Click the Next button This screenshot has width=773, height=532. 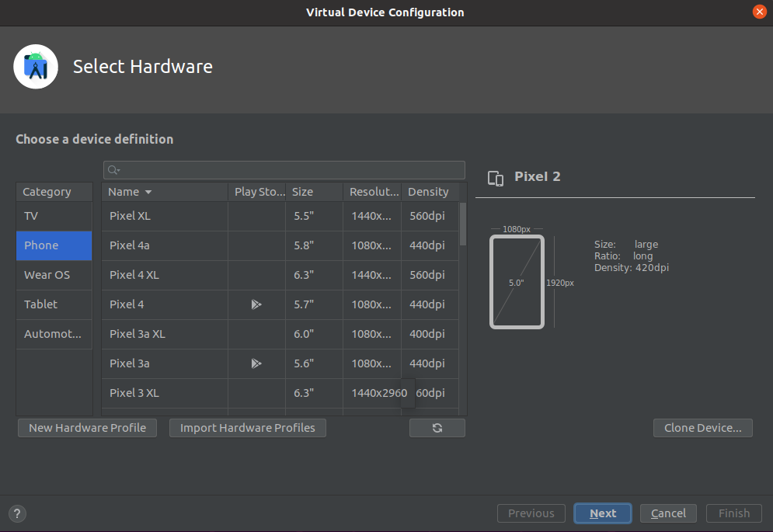pos(602,513)
